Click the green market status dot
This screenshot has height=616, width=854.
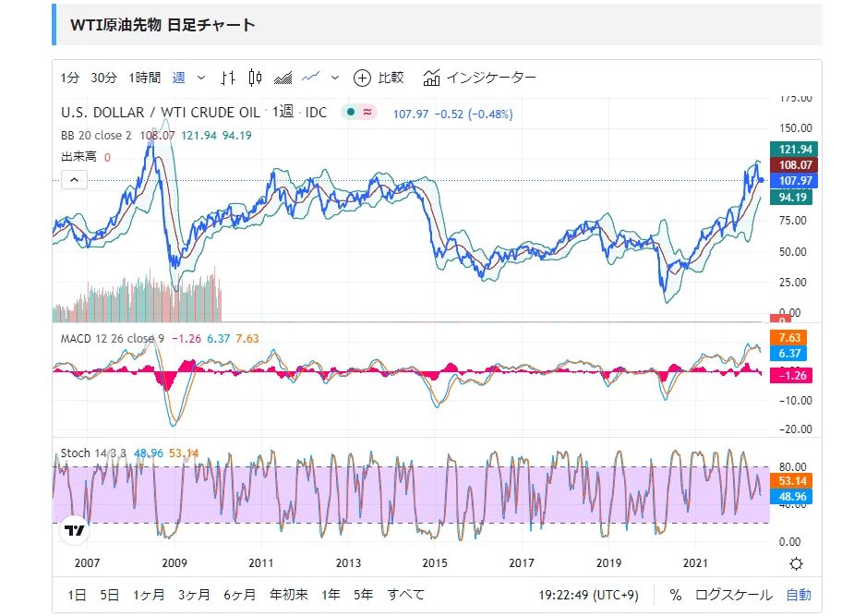tap(351, 112)
